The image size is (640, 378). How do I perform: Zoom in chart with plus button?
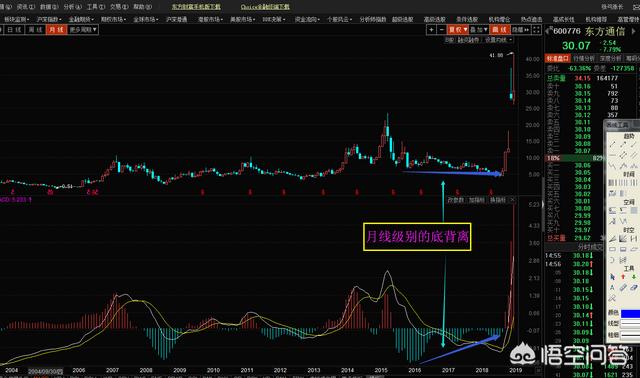click(431, 29)
